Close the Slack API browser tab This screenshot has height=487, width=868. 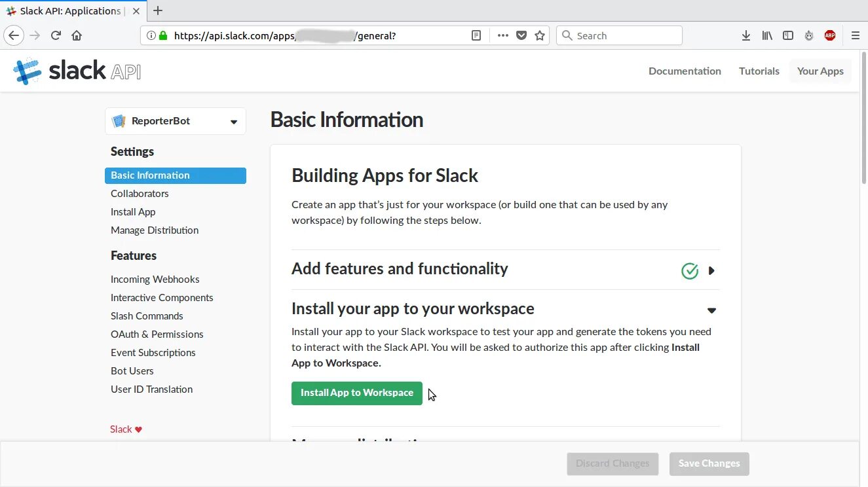point(135,10)
